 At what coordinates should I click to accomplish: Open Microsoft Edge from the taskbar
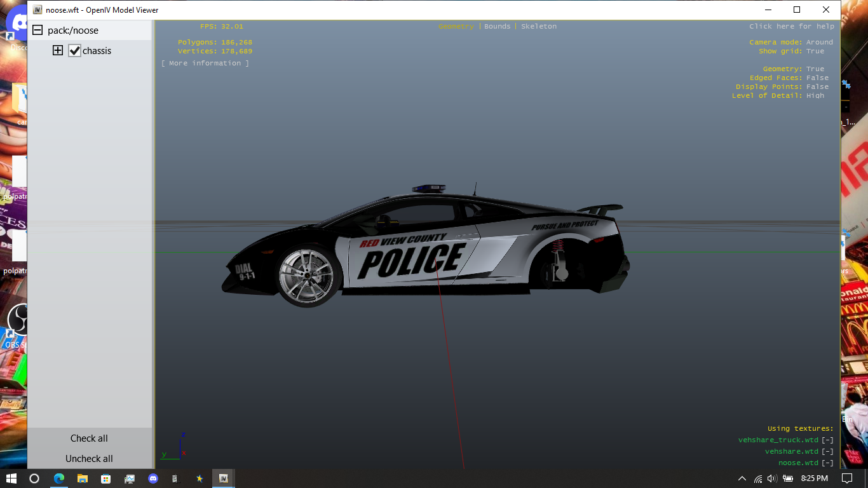(59, 478)
